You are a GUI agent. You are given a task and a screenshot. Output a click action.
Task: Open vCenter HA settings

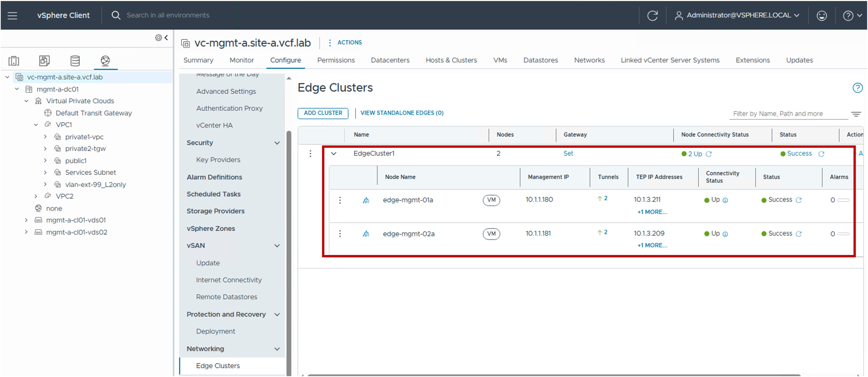point(214,126)
